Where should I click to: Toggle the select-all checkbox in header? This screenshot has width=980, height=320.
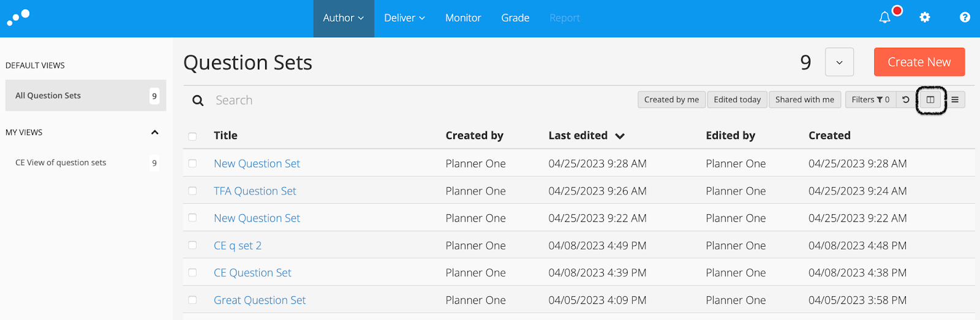pyautogui.click(x=193, y=136)
